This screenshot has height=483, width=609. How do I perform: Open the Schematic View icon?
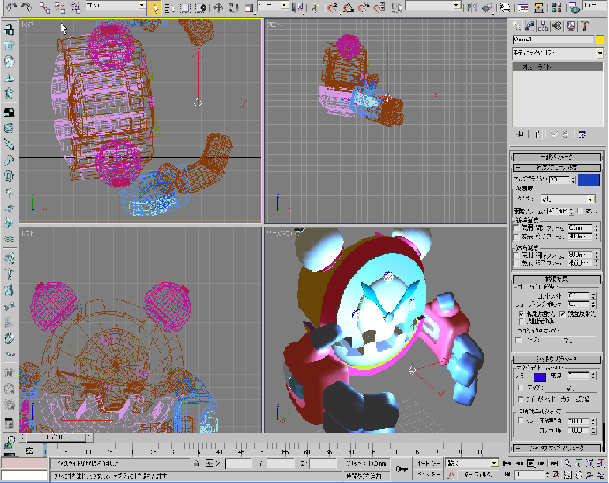tap(539, 7)
